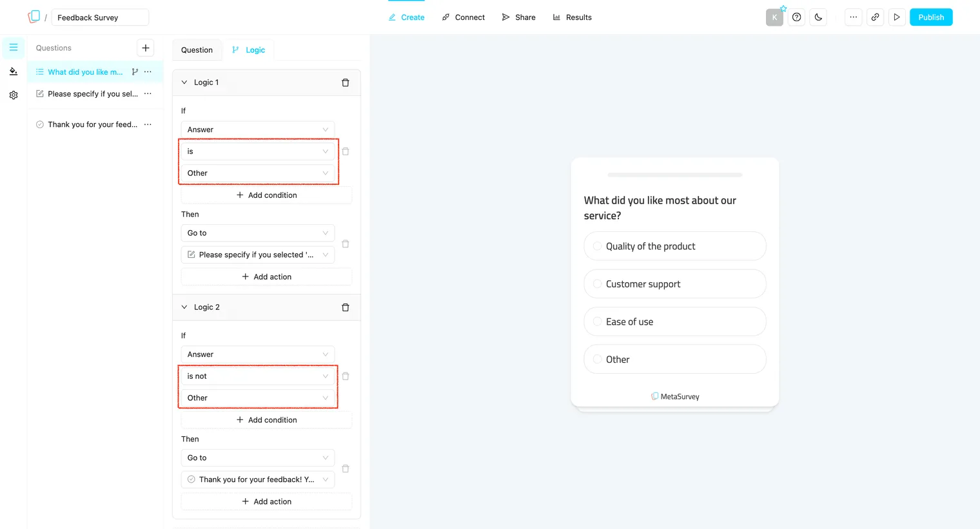980x529 pixels.
Task: Choose the 'Other' answer in preview
Action: click(675, 360)
